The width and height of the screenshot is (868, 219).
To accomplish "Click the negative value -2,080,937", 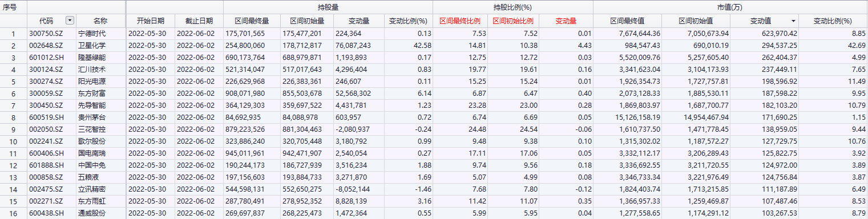I will tap(353, 129).
